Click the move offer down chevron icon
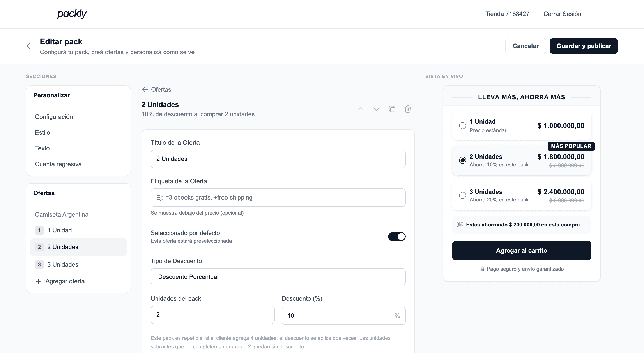Viewport: 644px width, 353px height. (x=376, y=109)
